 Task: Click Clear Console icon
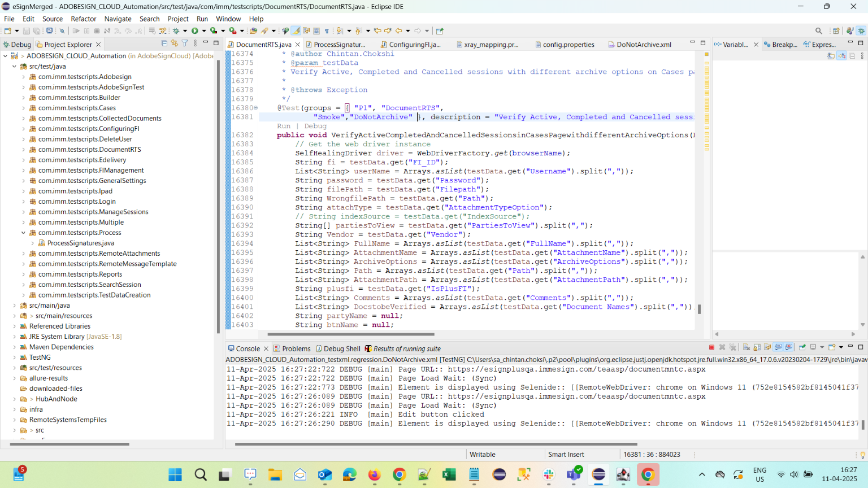[x=747, y=347]
